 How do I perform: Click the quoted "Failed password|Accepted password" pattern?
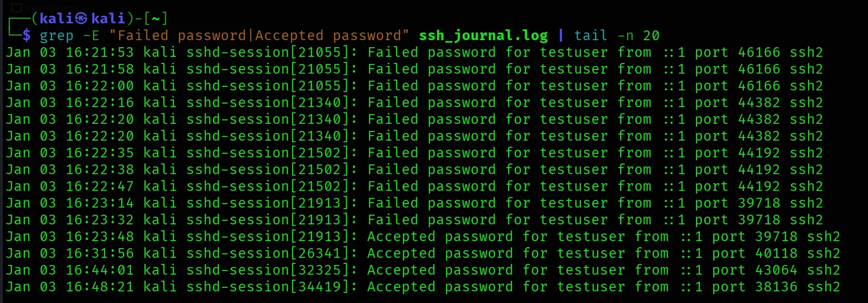click(x=259, y=36)
